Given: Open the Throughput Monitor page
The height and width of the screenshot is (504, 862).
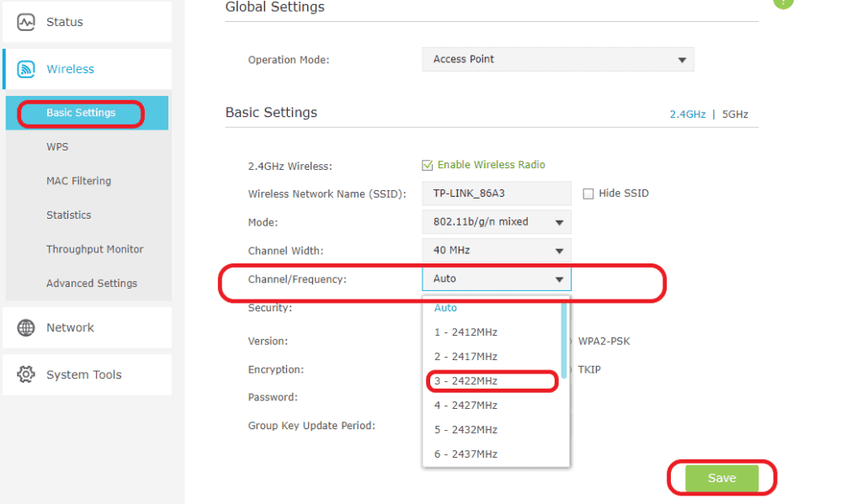Looking at the screenshot, I should coord(94,248).
